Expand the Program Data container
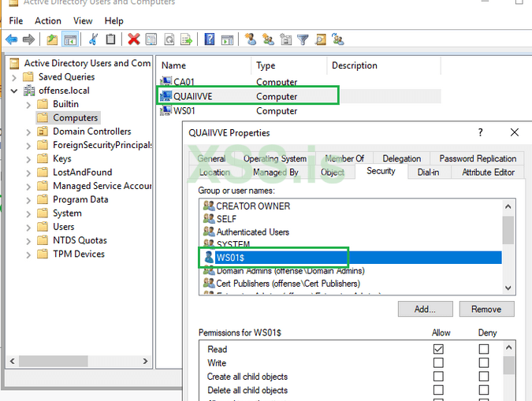This screenshot has width=532, height=401. coord(28,200)
